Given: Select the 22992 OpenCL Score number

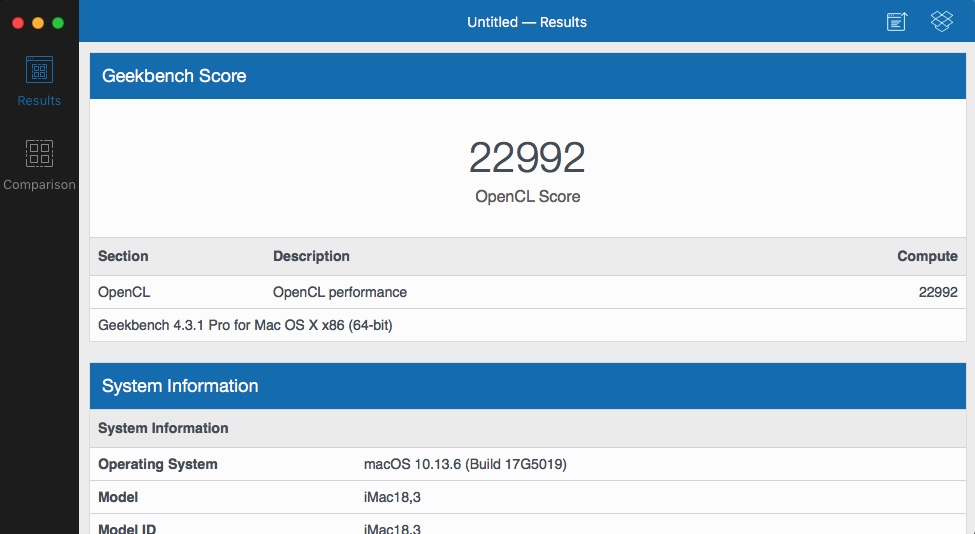Looking at the screenshot, I should [527, 157].
